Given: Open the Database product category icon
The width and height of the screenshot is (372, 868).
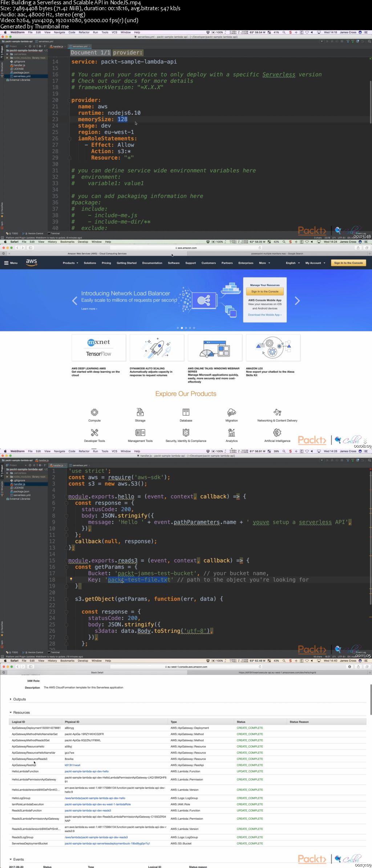Looking at the screenshot, I should 186,412.
